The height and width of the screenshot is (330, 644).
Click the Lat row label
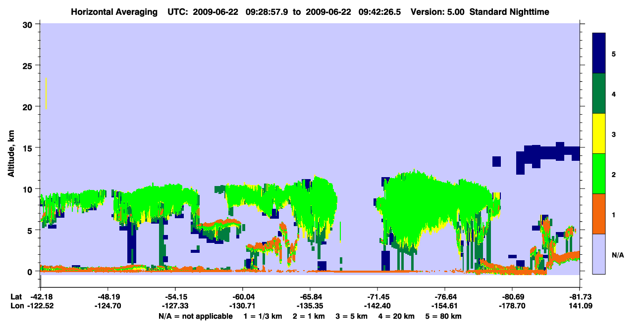[16, 297]
